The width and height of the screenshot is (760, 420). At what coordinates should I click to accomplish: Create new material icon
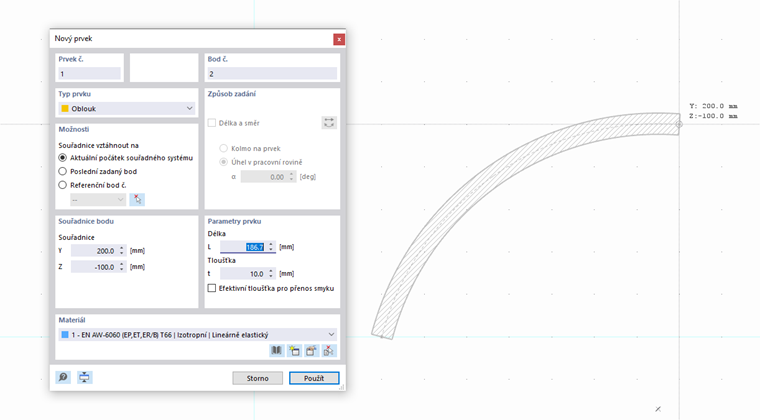(x=294, y=350)
